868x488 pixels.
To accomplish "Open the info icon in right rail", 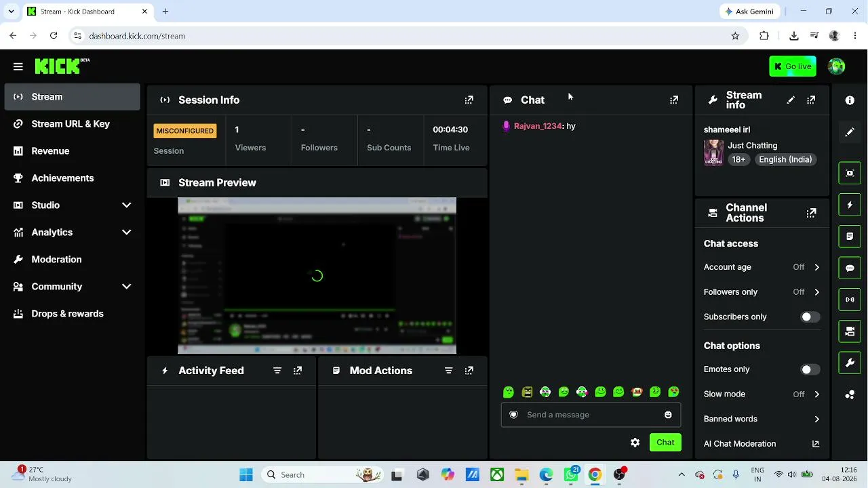I will pos(850,100).
